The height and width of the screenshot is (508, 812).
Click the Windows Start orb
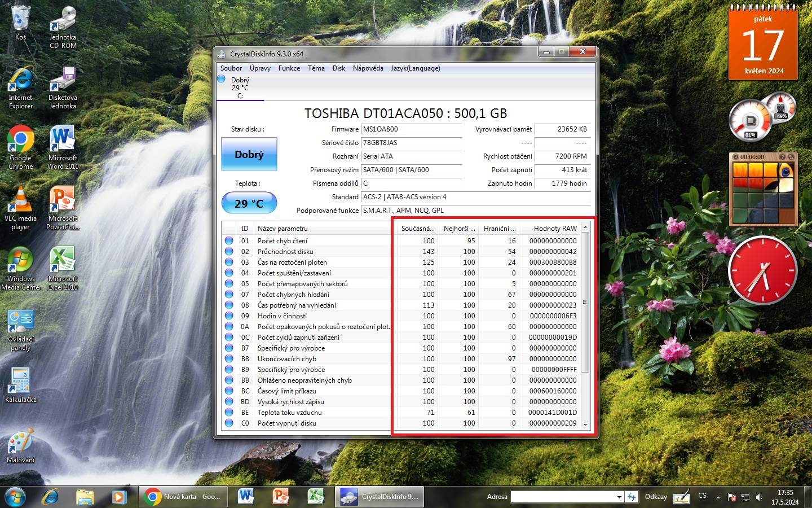[15, 497]
